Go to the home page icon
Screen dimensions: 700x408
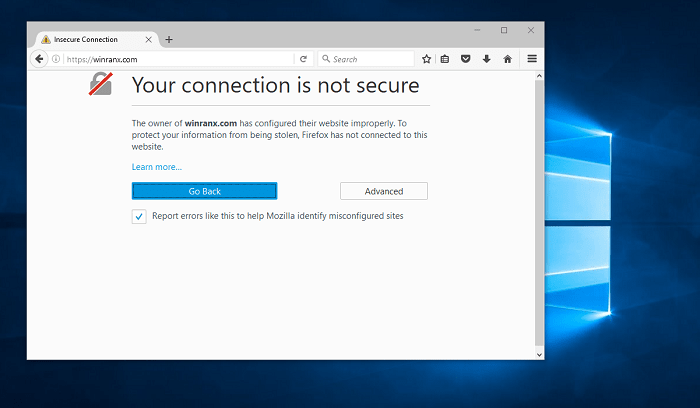click(508, 59)
